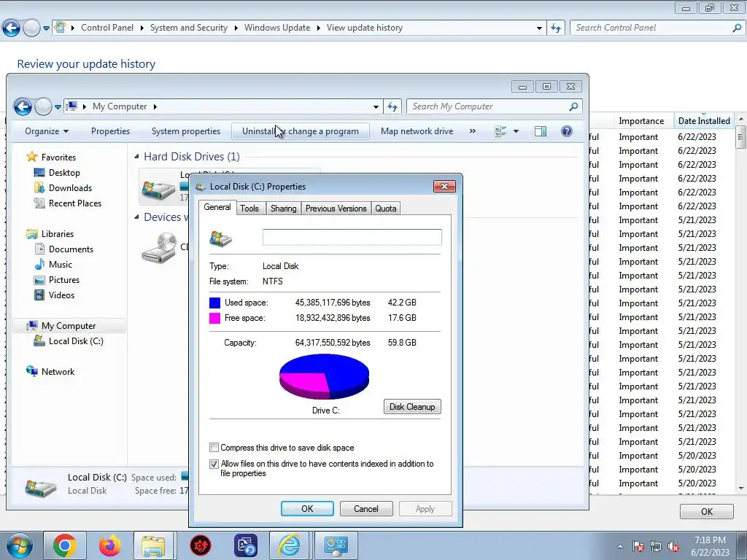Open Downloads folder in sidebar

(70, 188)
